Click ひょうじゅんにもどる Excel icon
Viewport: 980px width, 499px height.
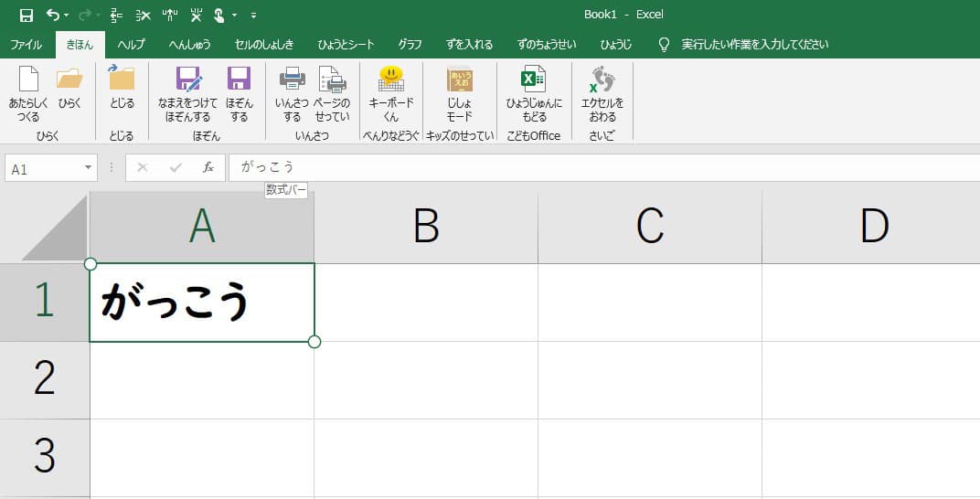[x=534, y=80]
